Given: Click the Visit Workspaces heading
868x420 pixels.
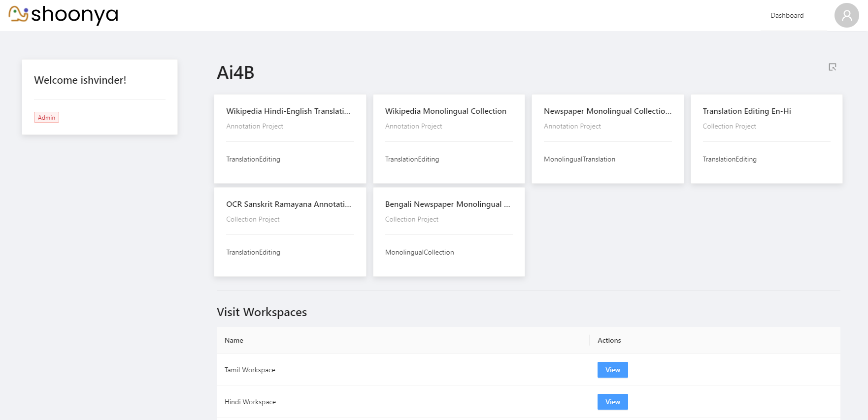Looking at the screenshot, I should pos(262,312).
